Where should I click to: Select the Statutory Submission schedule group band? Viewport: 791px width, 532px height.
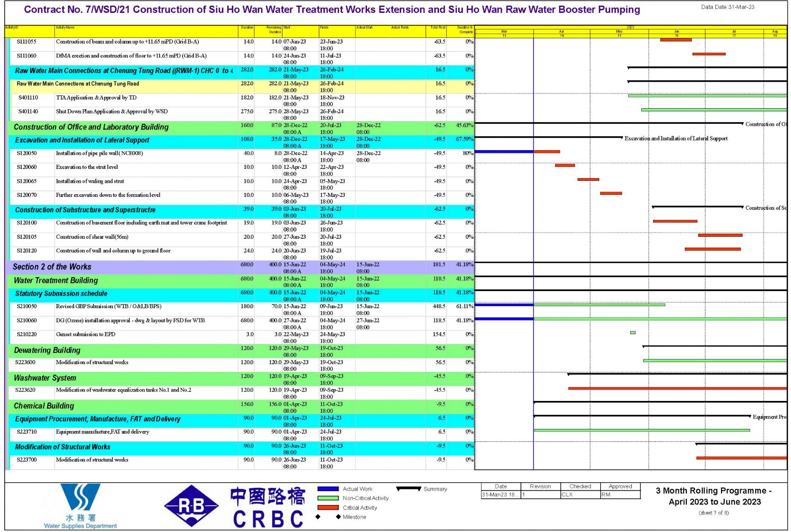pos(242,295)
